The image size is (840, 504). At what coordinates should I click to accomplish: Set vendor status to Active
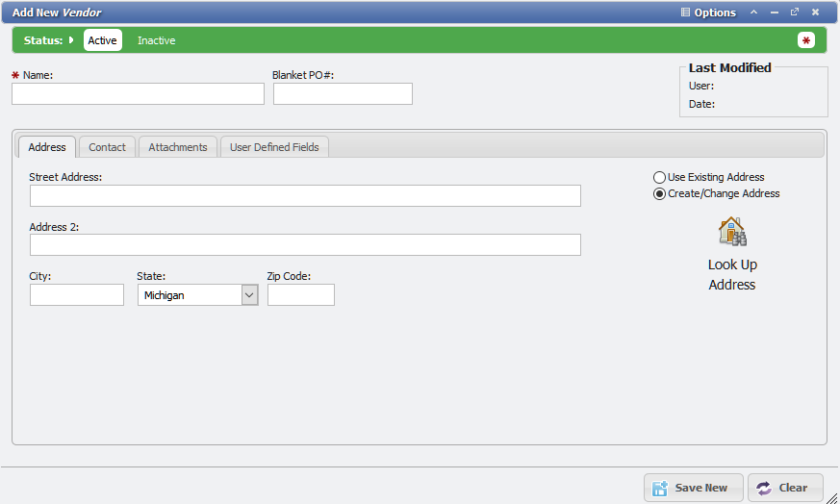point(102,40)
